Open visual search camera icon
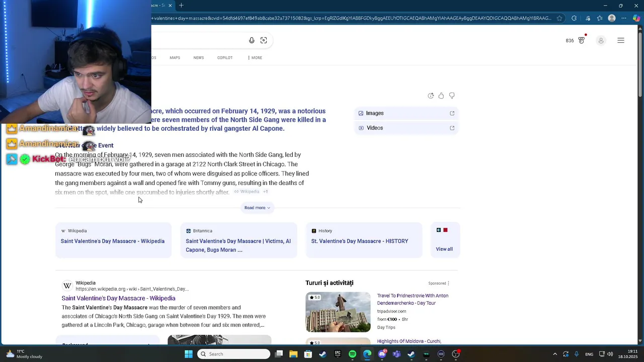The height and width of the screenshot is (362, 644). click(x=264, y=40)
